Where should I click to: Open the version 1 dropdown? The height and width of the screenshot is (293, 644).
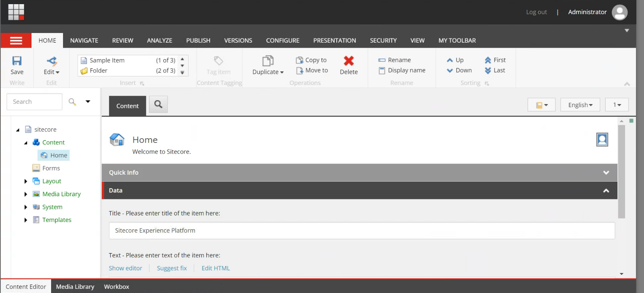(617, 105)
